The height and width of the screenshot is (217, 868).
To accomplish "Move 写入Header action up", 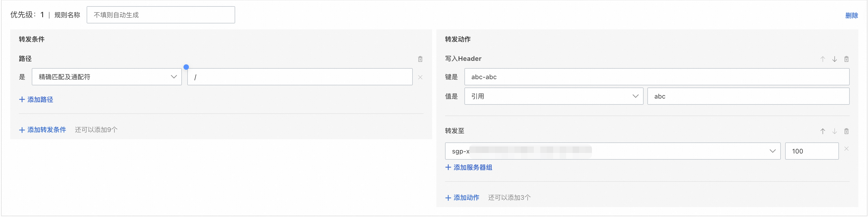I will click(x=823, y=59).
